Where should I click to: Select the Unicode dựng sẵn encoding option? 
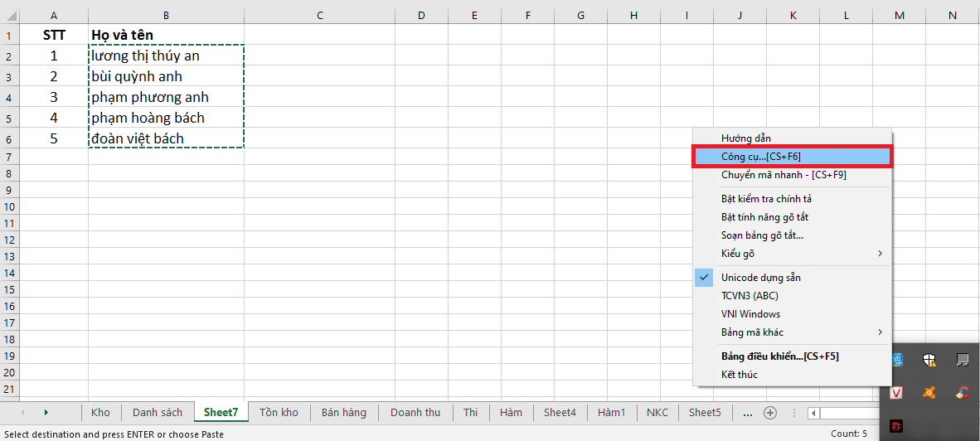(760, 278)
